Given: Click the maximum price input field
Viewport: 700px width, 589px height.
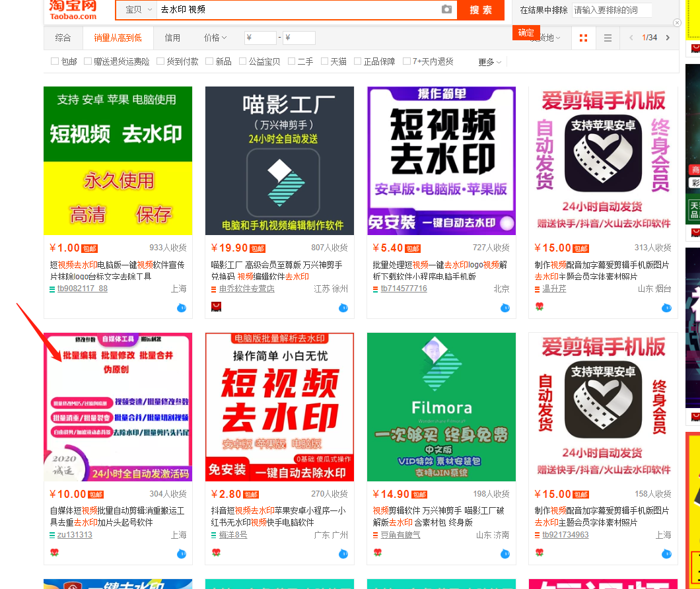Looking at the screenshot, I should [x=299, y=38].
